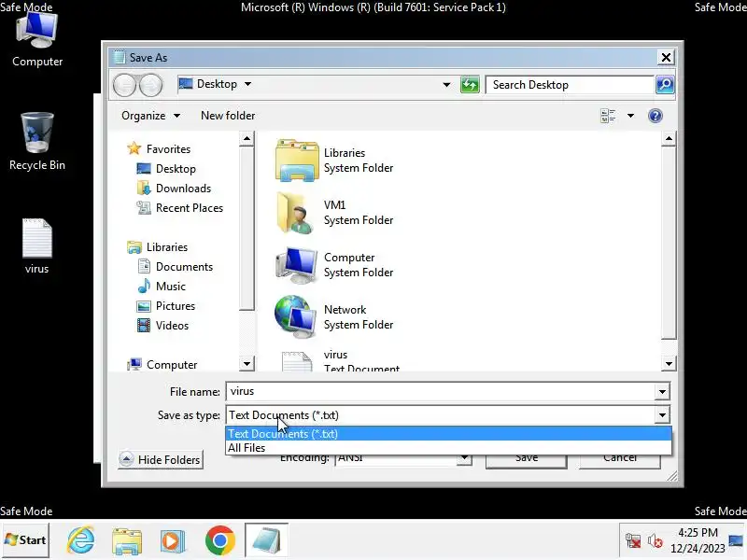Viewport: 747px width, 560px height.
Task: Click the Documents icon under Libraries
Action: coord(144,266)
